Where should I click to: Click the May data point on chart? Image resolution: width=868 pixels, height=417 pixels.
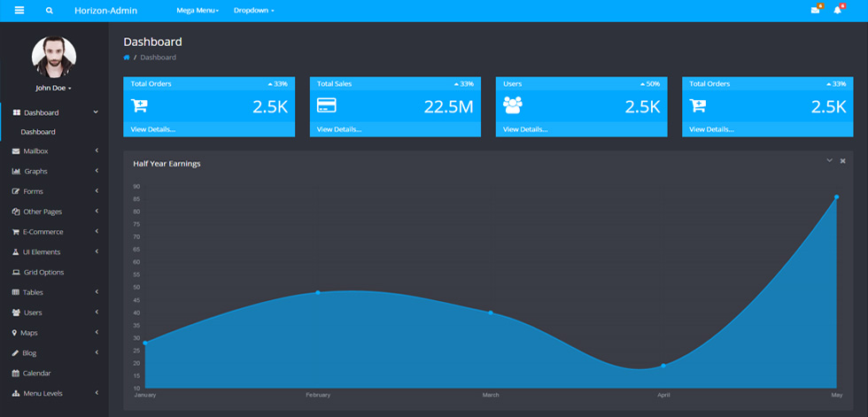coord(836,197)
